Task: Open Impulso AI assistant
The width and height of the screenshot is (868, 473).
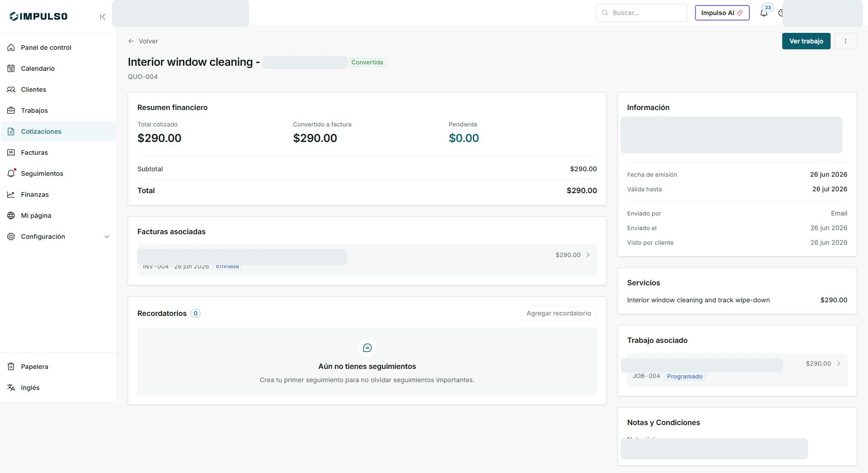Action: click(722, 13)
